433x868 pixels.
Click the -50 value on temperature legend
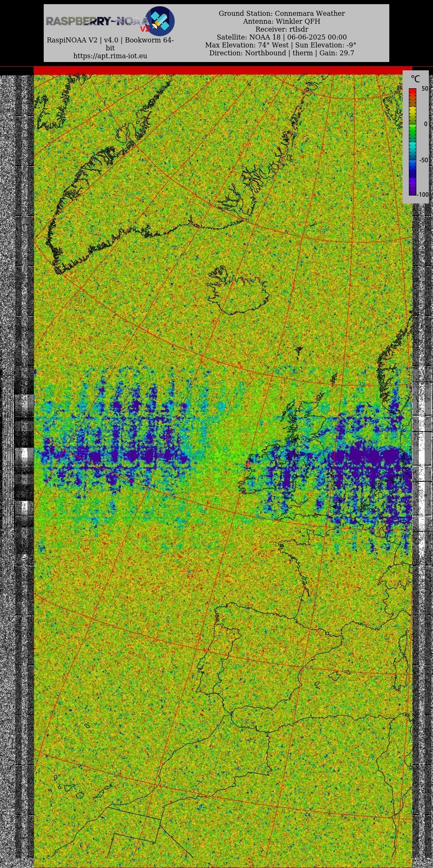coord(423,160)
